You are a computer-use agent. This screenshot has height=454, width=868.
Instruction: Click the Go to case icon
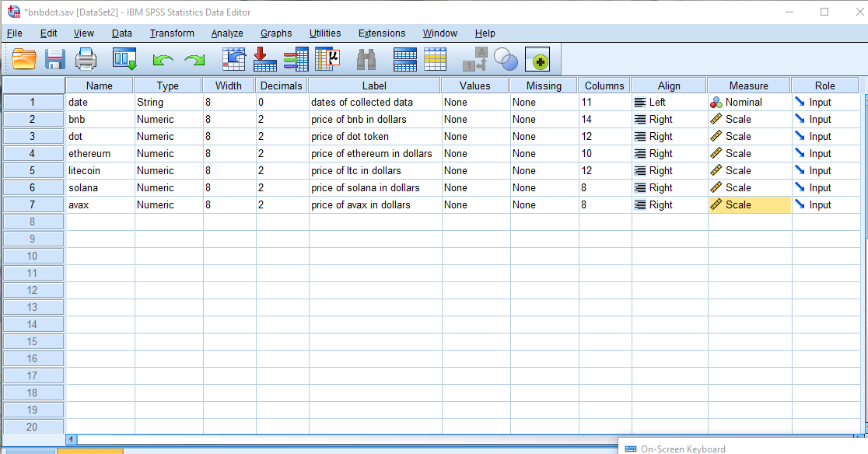pos(233,58)
